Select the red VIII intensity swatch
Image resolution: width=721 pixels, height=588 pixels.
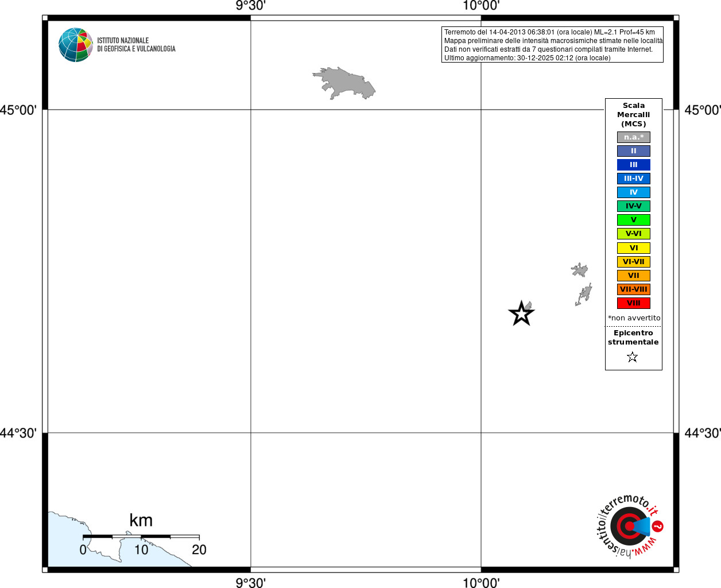[634, 303]
